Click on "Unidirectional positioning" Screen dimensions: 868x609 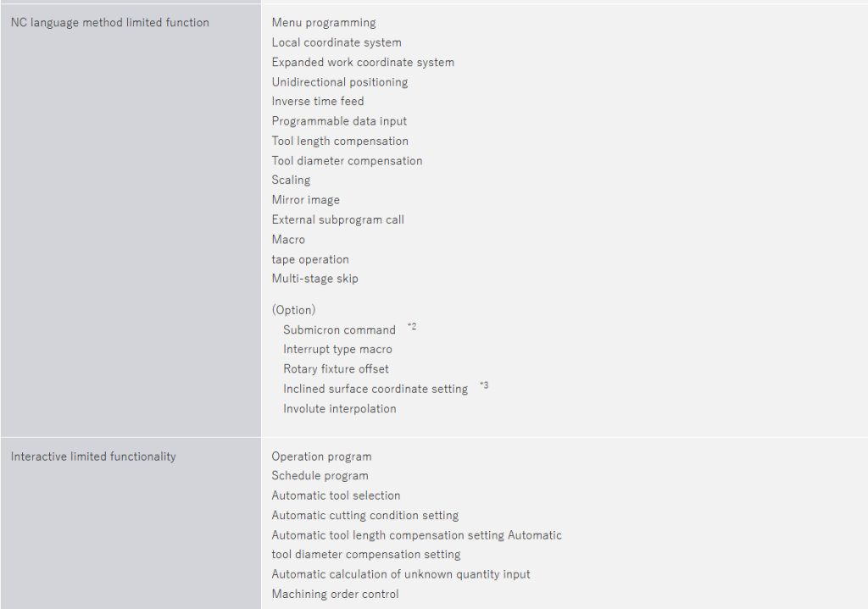coord(340,82)
